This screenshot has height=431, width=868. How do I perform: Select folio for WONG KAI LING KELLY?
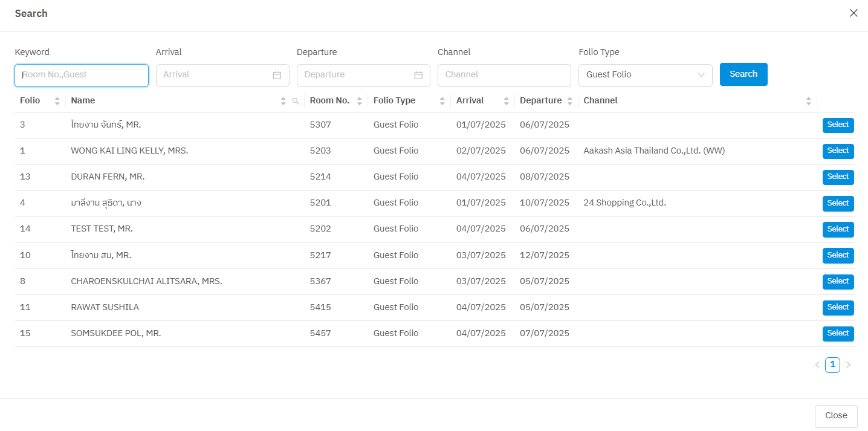pyautogui.click(x=838, y=151)
